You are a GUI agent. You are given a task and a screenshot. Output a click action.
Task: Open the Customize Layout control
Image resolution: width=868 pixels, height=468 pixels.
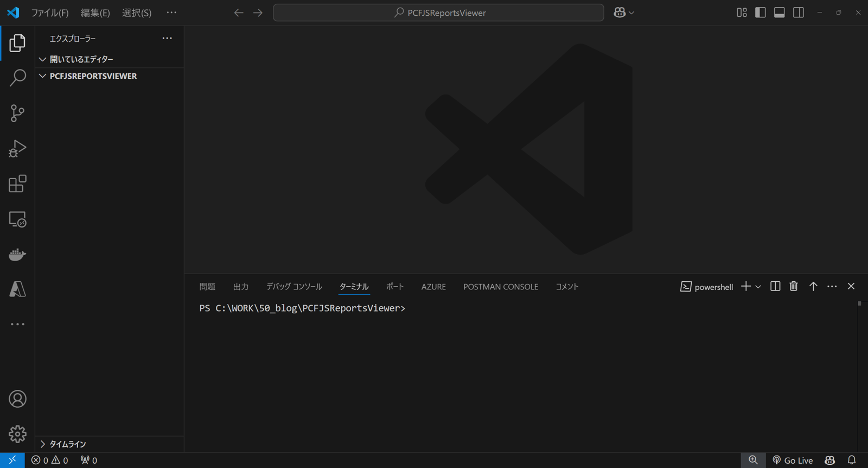tap(742, 12)
